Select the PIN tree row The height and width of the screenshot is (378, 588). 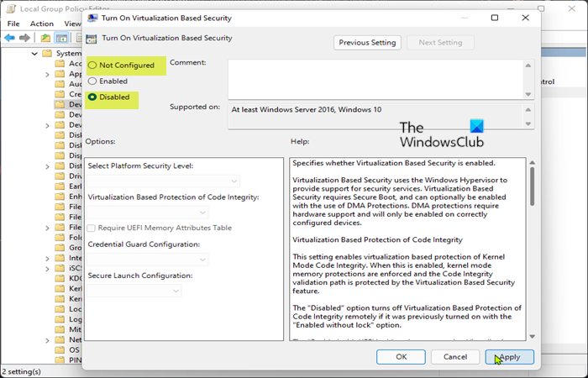(68, 360)
